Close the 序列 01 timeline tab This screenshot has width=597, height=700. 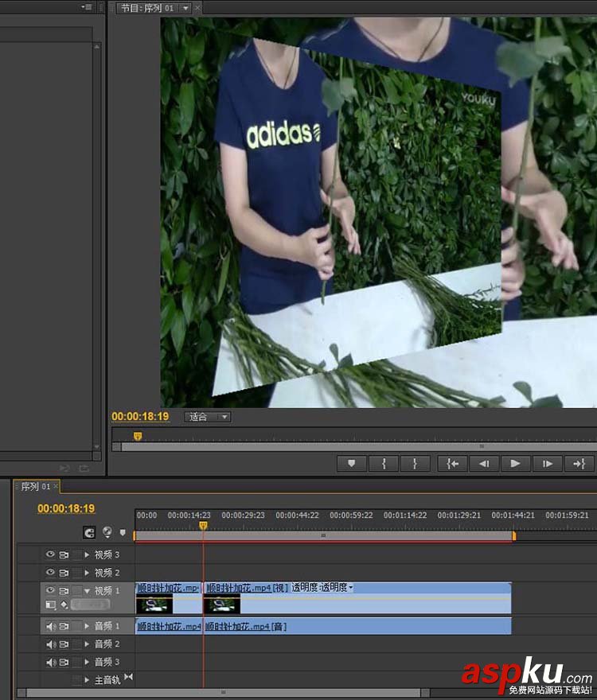pyautogui.click(x=56, y=486)
